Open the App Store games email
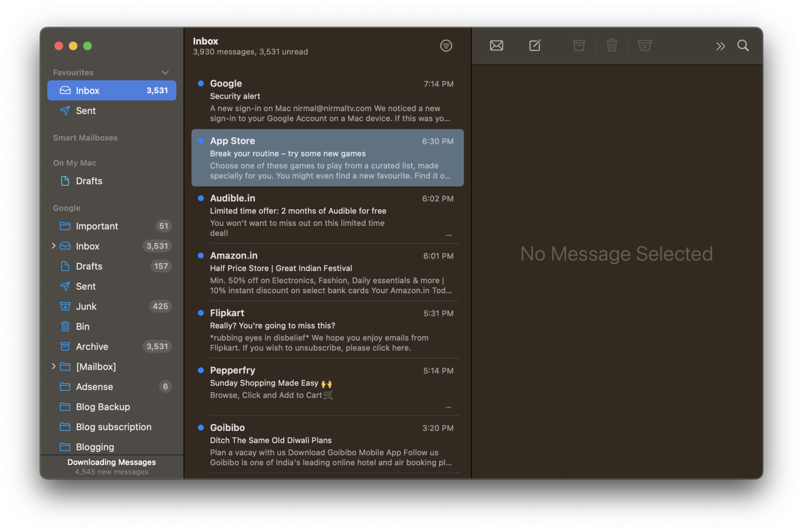803x532 pixels. pyautogui.click(x=327, y=158)
